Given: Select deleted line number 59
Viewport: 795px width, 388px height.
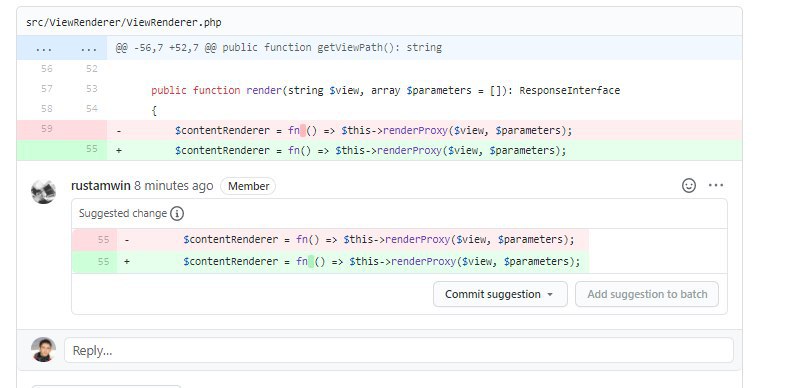Looking at the screenshot, I should (47, 129).
